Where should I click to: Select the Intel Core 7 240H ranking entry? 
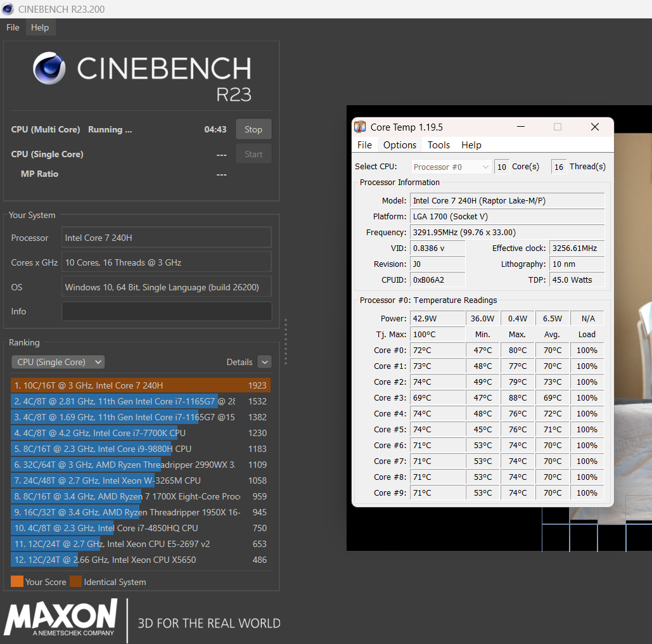[x=141, y=385]
